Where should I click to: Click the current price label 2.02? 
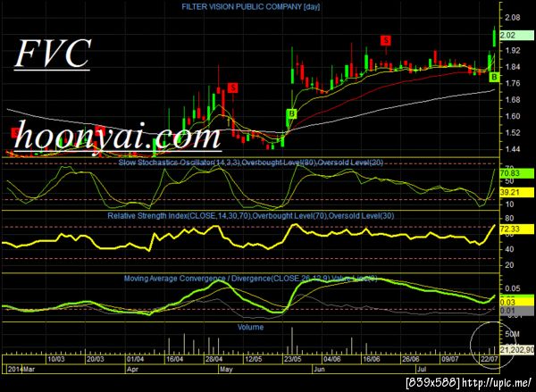coord(516,35)
